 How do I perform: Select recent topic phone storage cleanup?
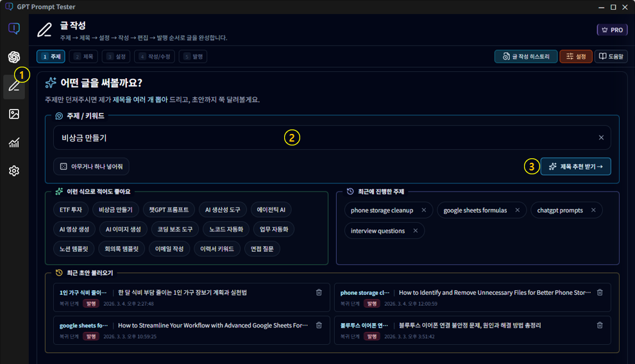click(x=382, y=210)
